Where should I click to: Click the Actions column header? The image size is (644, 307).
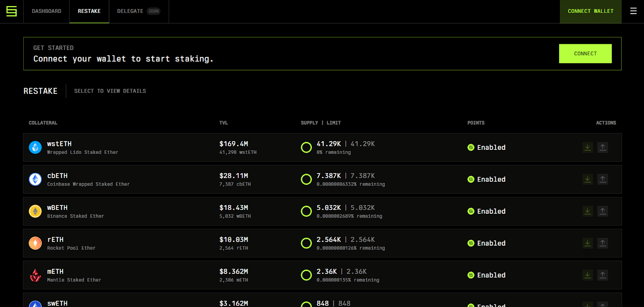(x=606, y=123)
